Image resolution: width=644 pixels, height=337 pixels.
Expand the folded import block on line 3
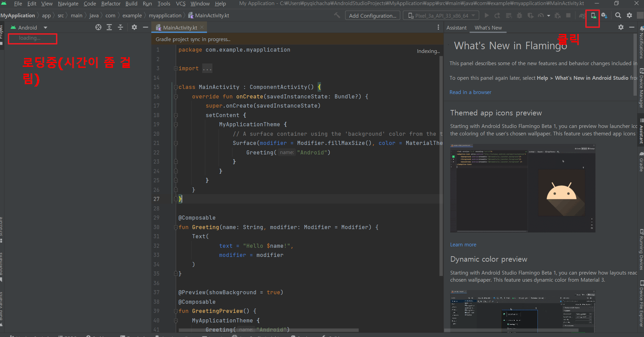pyautogui.click(x=176, y=68)
